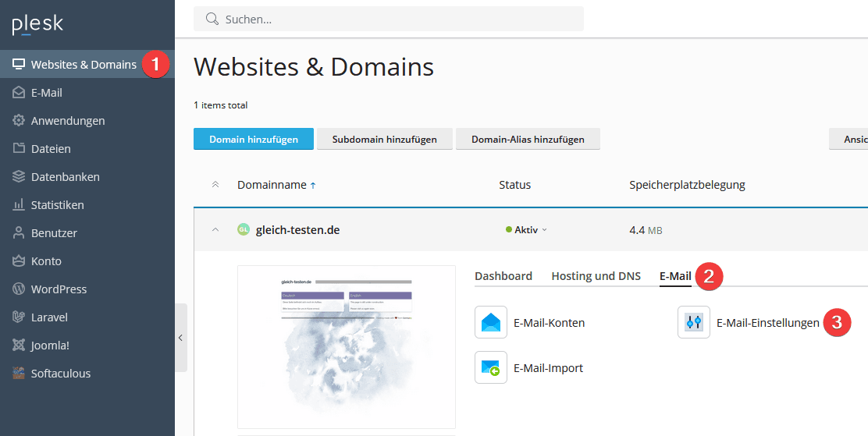Click the Domain hinzufügen button
The width and height of the screenshot is (868, 436).
[254, 140]
